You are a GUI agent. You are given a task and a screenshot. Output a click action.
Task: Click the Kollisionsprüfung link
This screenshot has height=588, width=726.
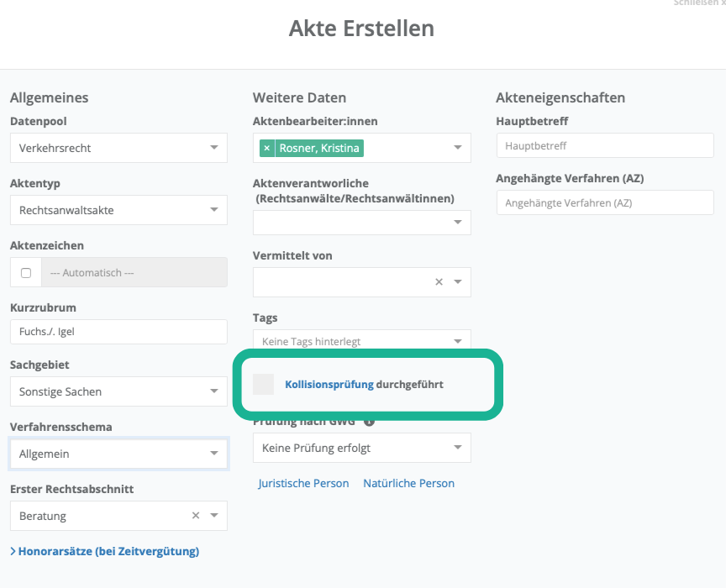329,385
